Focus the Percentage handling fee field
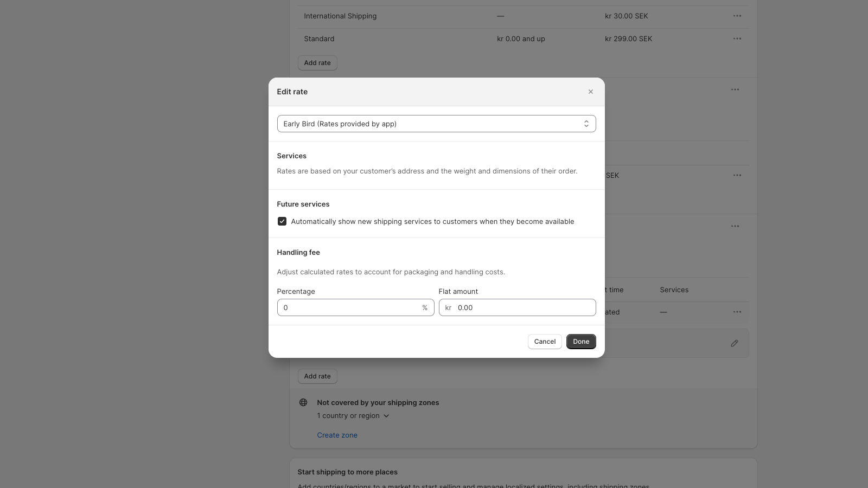The width and height of the screenshot is (868, 488). point(350,307)
